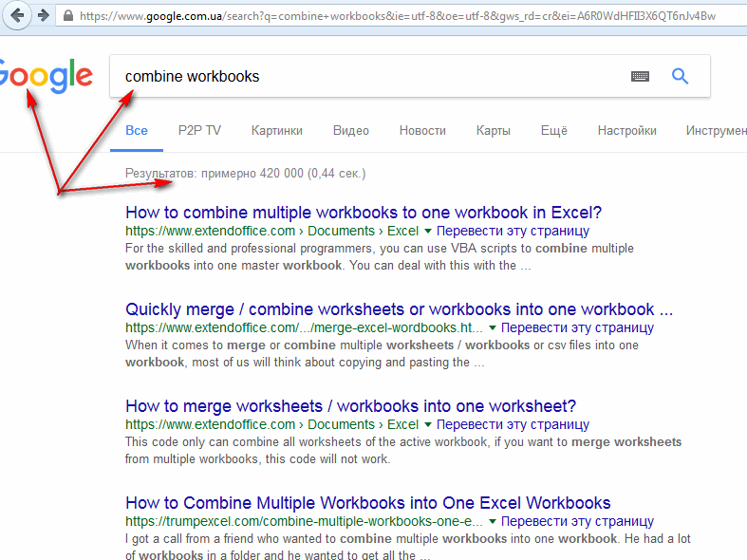Open the Новости tab
This screenshot has height=560, width=747.
(x=422, y=130)
